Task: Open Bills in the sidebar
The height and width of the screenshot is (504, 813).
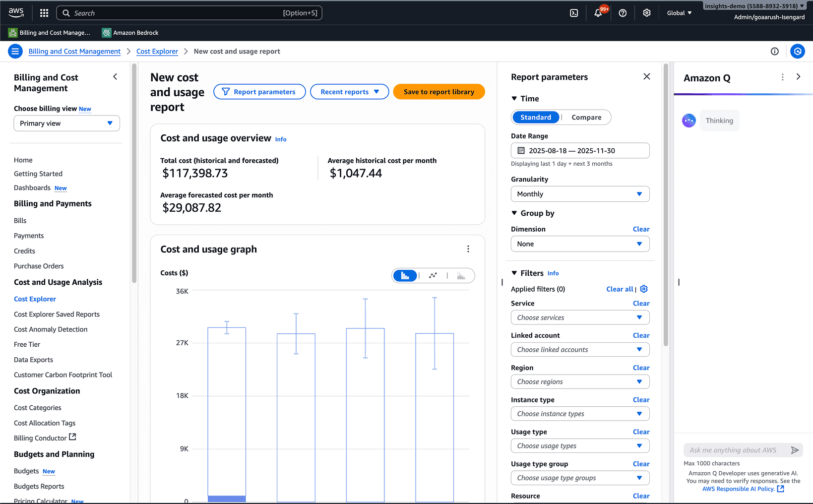Action: (x=20, y=220)
